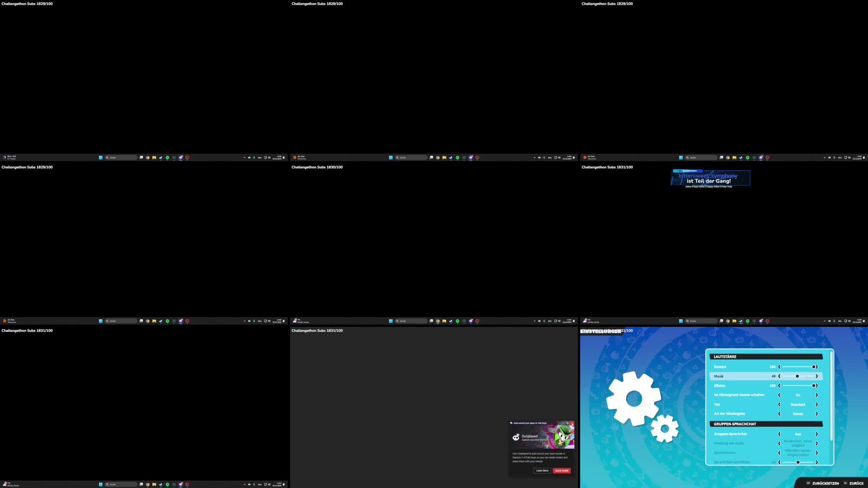Viewport: 868px width, 488px height.
Task: Toggle 'Im Hintergrund stumm schalten' to Aus
Action: point(779,395)
